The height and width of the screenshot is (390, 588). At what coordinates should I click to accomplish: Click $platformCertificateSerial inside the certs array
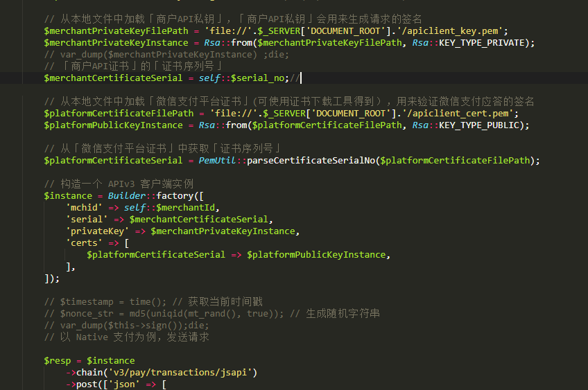click(156, 255)
